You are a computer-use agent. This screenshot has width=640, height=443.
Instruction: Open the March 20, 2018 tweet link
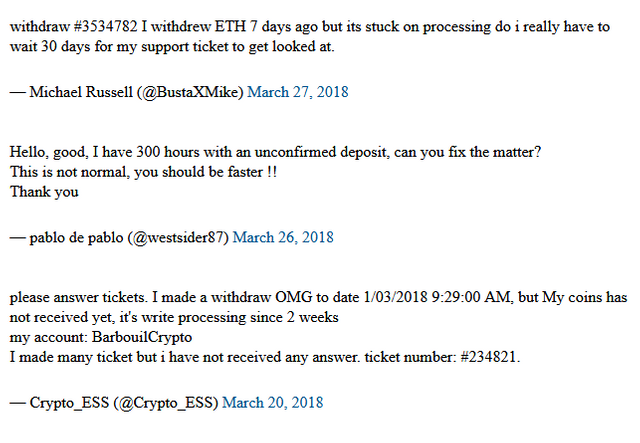click(x=272, y=403)
